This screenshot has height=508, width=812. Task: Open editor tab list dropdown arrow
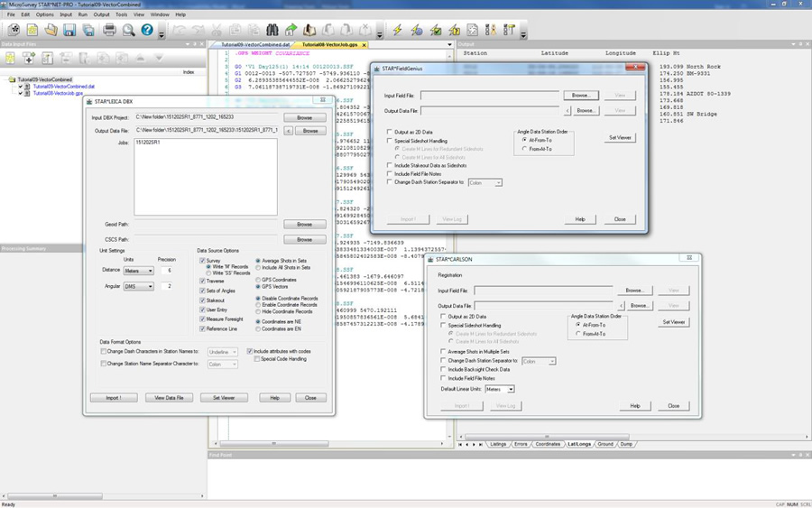point(449,45)
